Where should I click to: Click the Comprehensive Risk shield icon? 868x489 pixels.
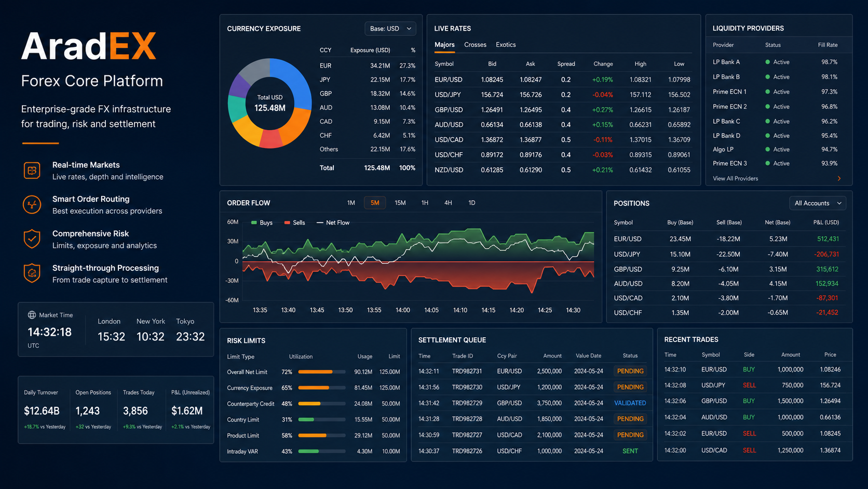coord(32,239)
